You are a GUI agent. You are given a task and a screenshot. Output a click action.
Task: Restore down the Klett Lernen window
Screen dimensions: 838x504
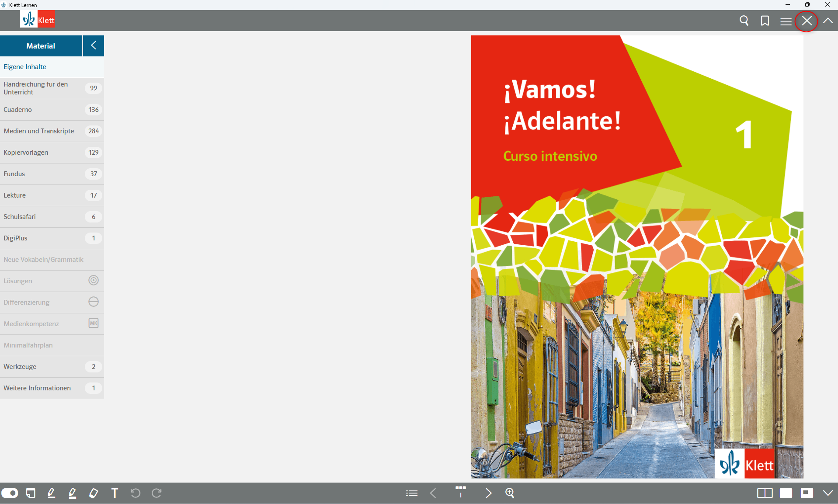point(807,5)
